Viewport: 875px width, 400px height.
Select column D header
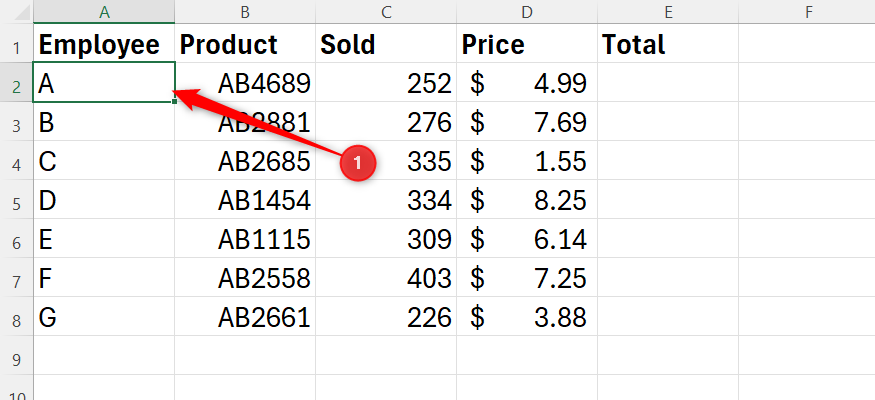click(527, 12)
